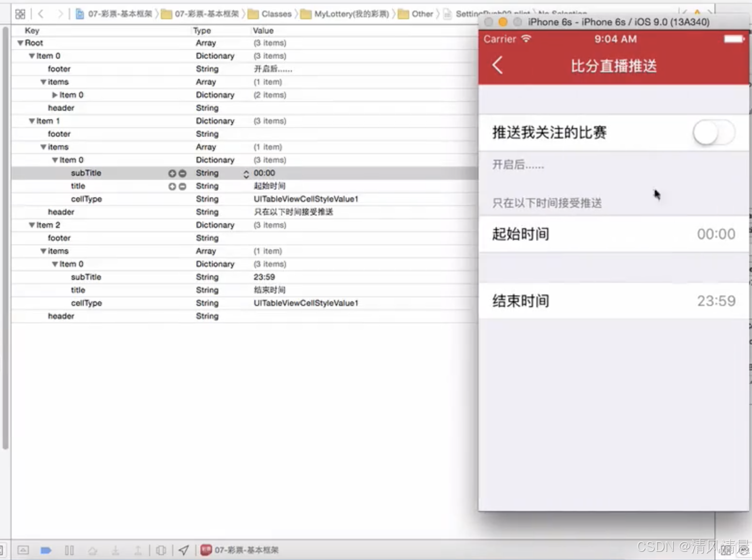Click the simulate location arrow

pos(183,550)
